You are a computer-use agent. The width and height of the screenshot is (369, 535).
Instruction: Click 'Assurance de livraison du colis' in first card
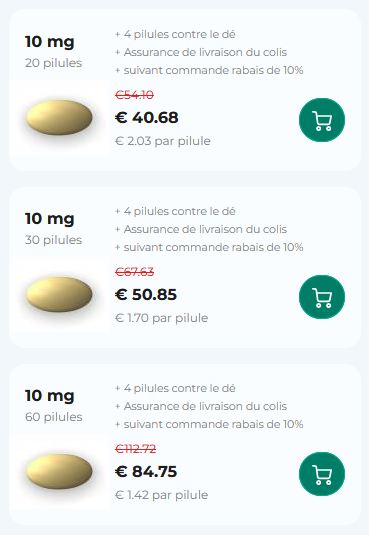click(205, 52)
